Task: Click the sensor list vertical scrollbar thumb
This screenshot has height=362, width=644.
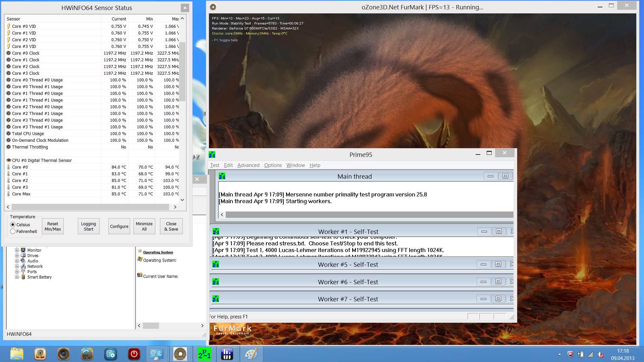Action: pyautogui.click(x=182, y=72)
